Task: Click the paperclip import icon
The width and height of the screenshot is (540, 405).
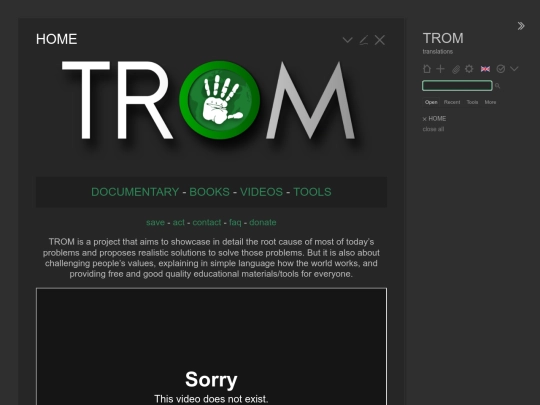Action: pos(456,69)
